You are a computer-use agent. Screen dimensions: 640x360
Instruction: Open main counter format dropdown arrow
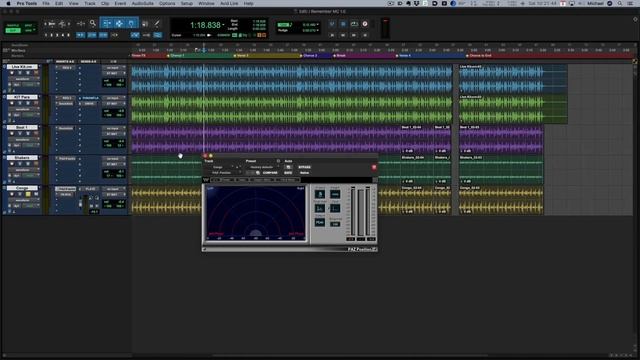223,25
